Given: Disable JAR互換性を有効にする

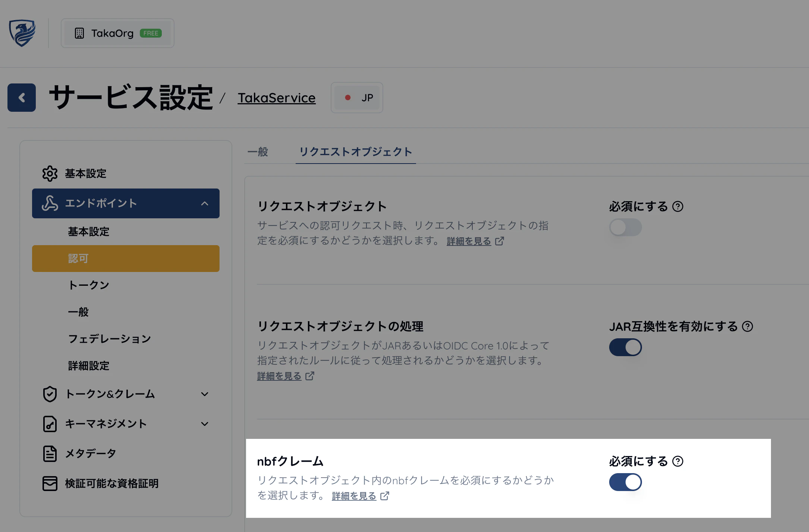Looking at the screenshot, I should [x=625, y=347].
